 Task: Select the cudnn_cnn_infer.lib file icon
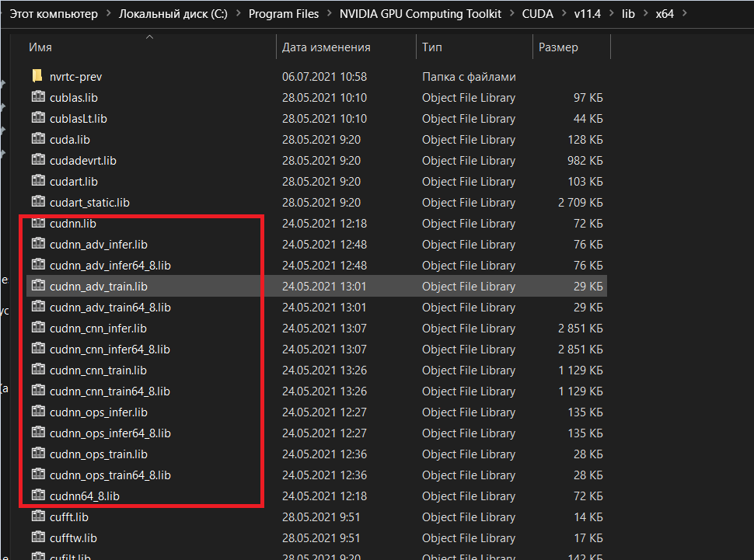point(38,329)
